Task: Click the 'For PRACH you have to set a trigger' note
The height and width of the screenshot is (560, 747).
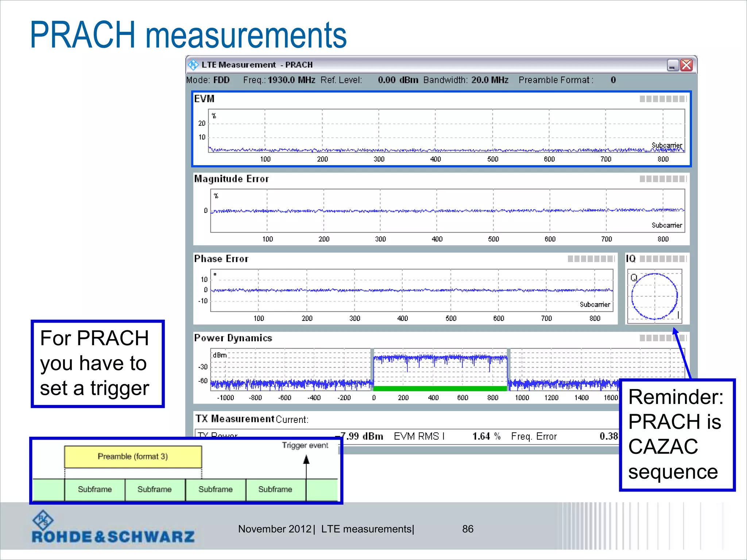Action: [x=98, y=363]
